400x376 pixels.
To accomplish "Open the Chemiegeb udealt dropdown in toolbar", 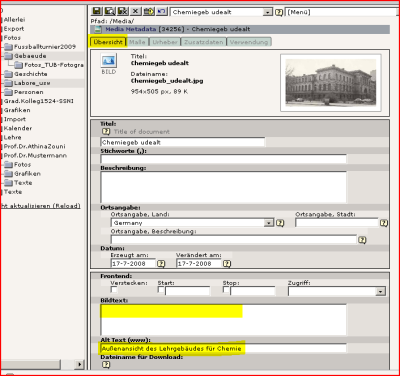I will pyautogui.click(x=268, y=12).
